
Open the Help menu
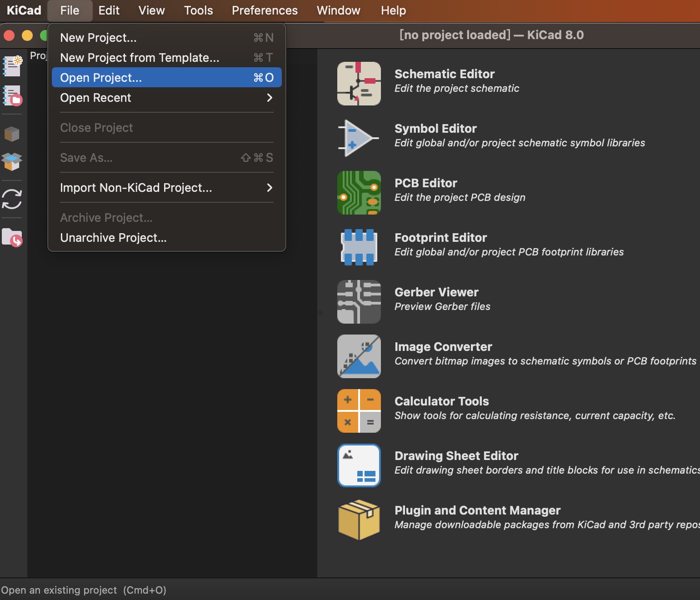pos(394,10)
